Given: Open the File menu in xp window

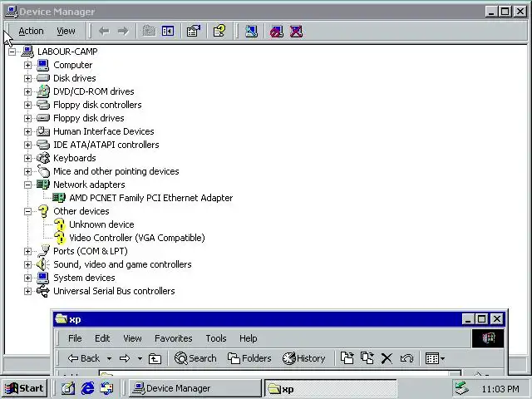Looking at the screenshot, I should 75,338.
